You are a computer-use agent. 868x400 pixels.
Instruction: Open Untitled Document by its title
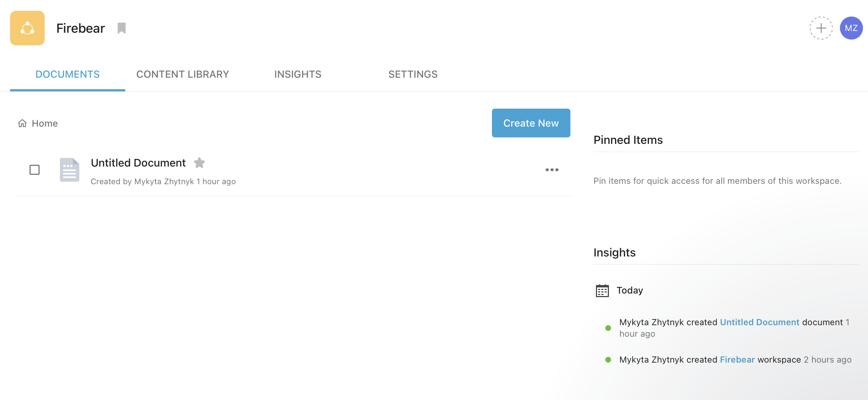(138, 163)
